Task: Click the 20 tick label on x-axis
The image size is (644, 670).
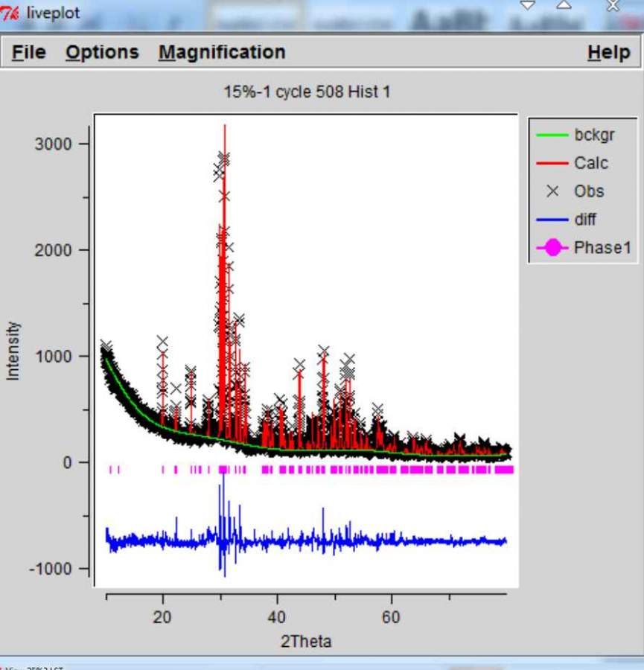Action: tap(162, 617)
